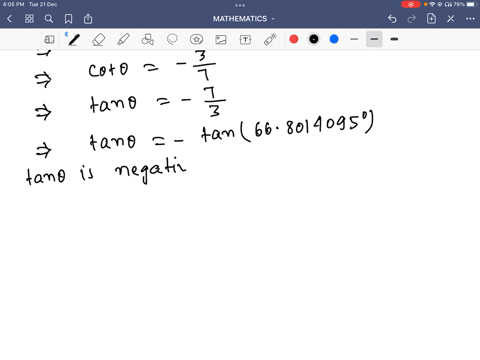Screen dimensions: 480x360
Task: Undo the last stroke
Action: coord(392,19)
